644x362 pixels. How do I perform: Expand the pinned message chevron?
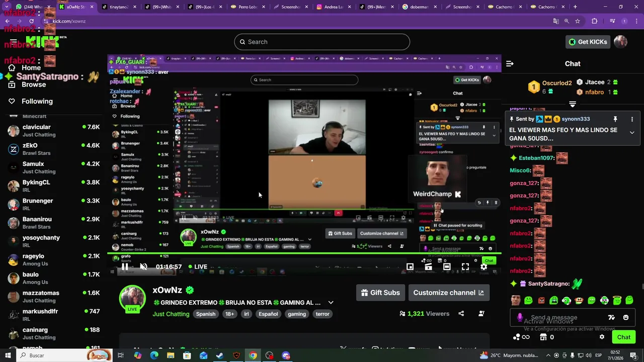coord(632,133)
